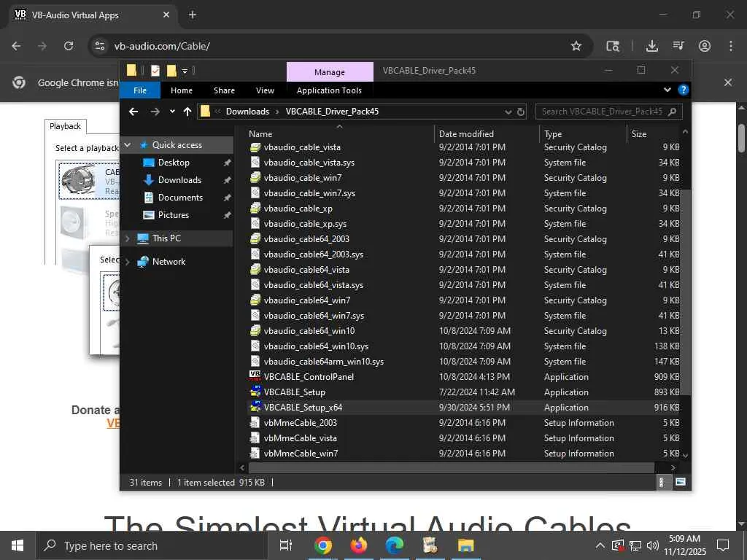Switch to the View ribbon tab
The height and width of the screenshot is (560, 747).
point(265,90)
